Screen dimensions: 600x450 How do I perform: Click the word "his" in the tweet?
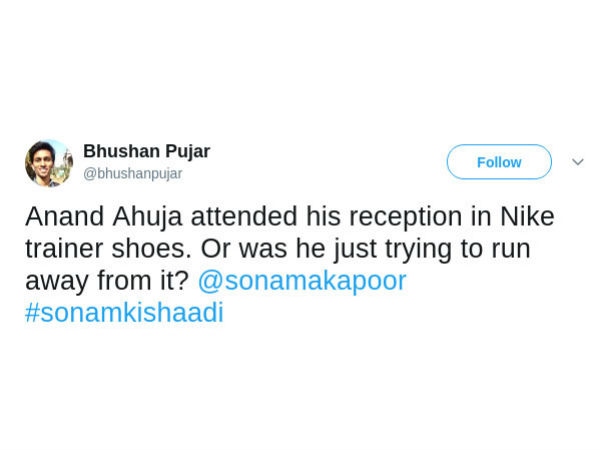coord(320,216)
